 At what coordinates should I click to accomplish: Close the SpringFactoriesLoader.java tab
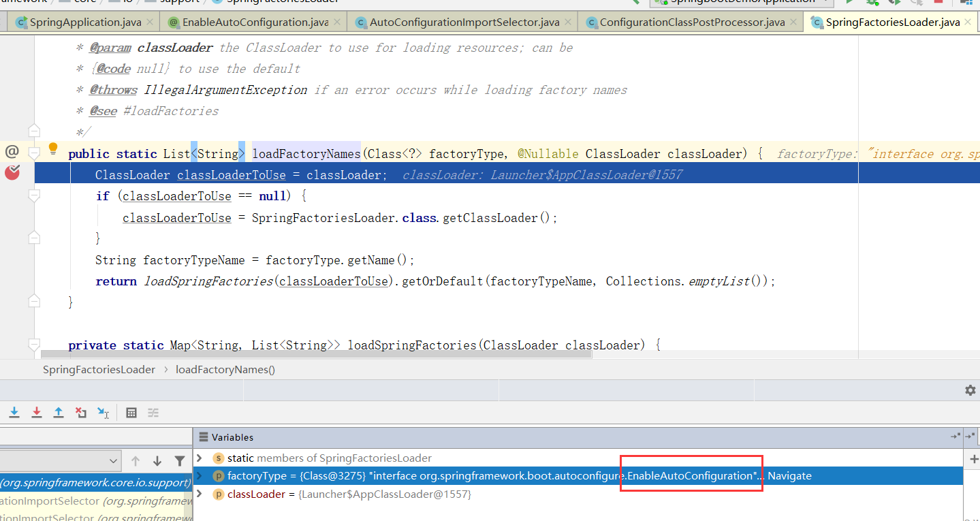[x=969, y=22]
